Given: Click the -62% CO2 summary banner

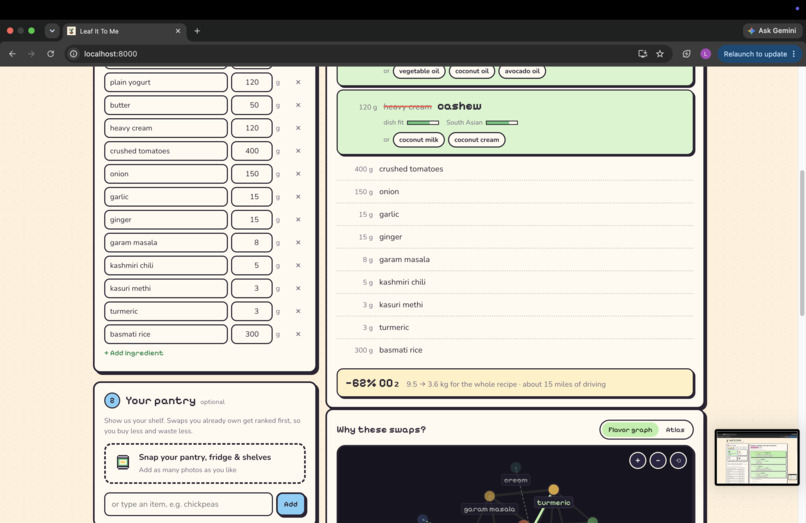Looking at the screenshot, I should pos(515,384).
